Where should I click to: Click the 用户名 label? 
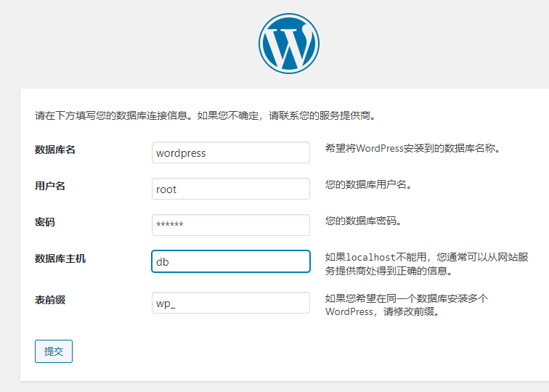[50, 186]
